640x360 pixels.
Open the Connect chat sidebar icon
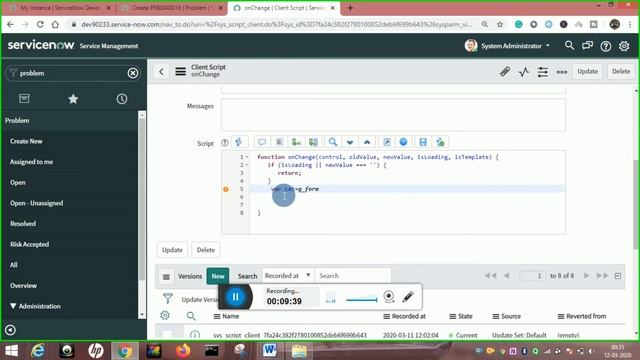(587, 46)
